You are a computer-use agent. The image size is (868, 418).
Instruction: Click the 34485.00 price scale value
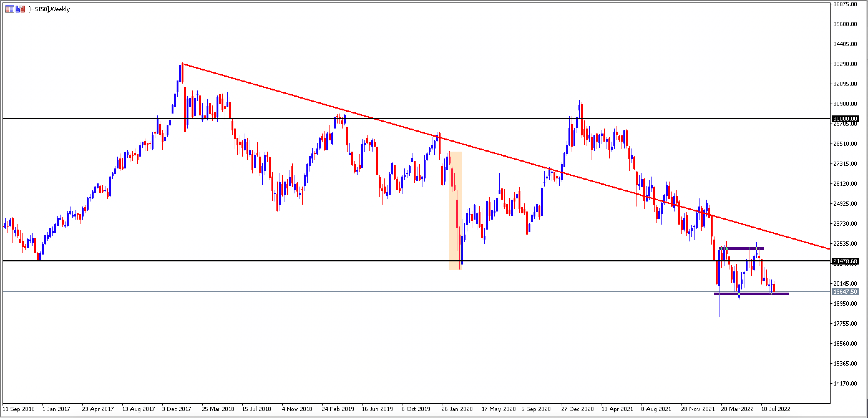click(845, 44)
